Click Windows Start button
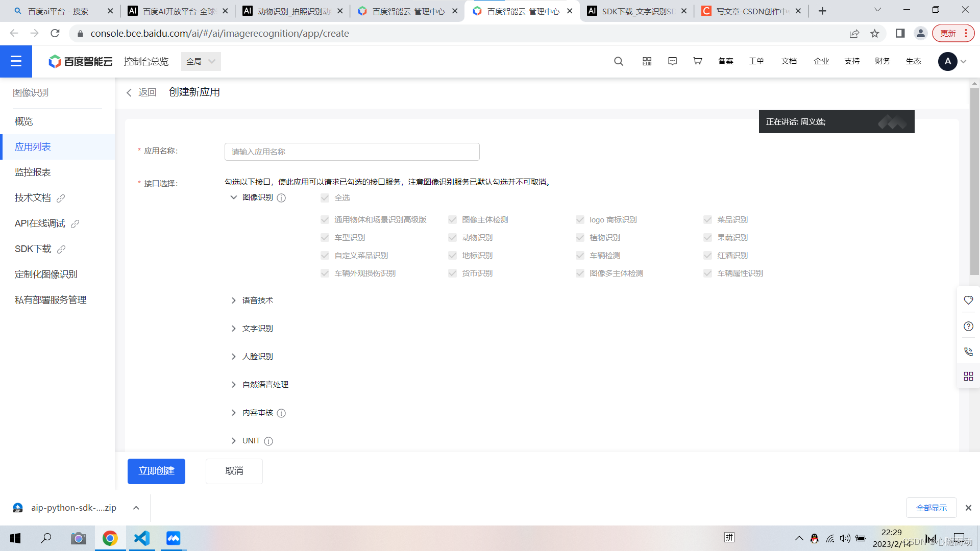This screenshot has height=551, width=980. pyautogui.click(x=15, y=538)
